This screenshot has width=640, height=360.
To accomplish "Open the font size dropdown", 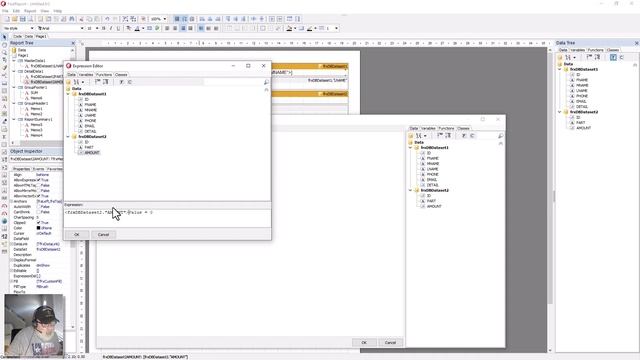I will (97, 28).
